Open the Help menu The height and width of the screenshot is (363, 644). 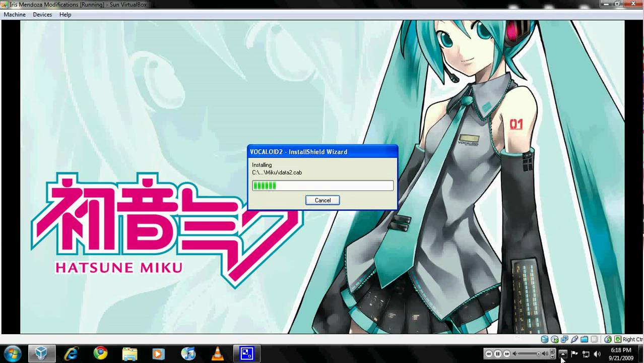click(x=65, y=15)
